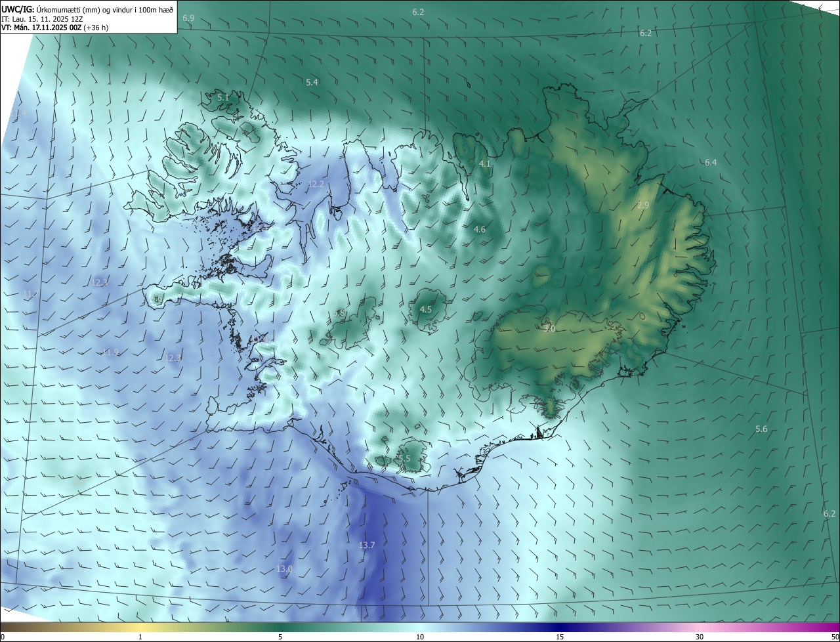Image resolution: width=840 pixels, height=642 pixels.
Task: Click the 0 tick on the color scale
Action: click(3, 637)
